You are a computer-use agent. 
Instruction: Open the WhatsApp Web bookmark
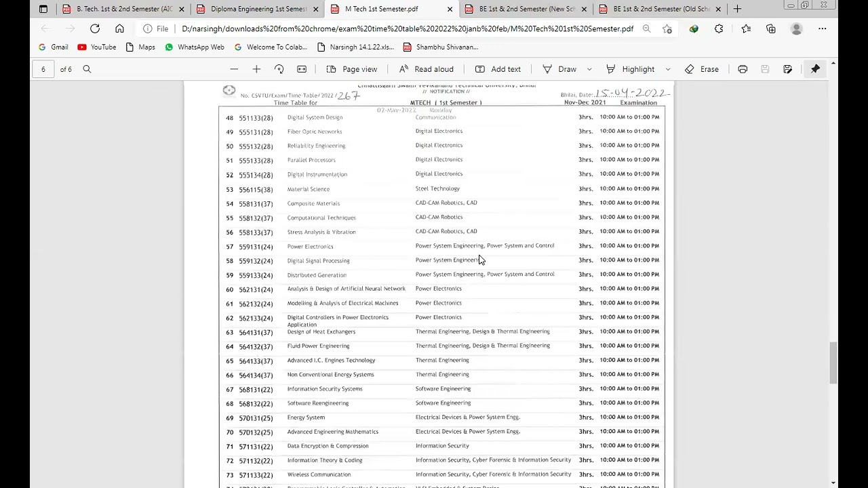[x=195, y=47]
